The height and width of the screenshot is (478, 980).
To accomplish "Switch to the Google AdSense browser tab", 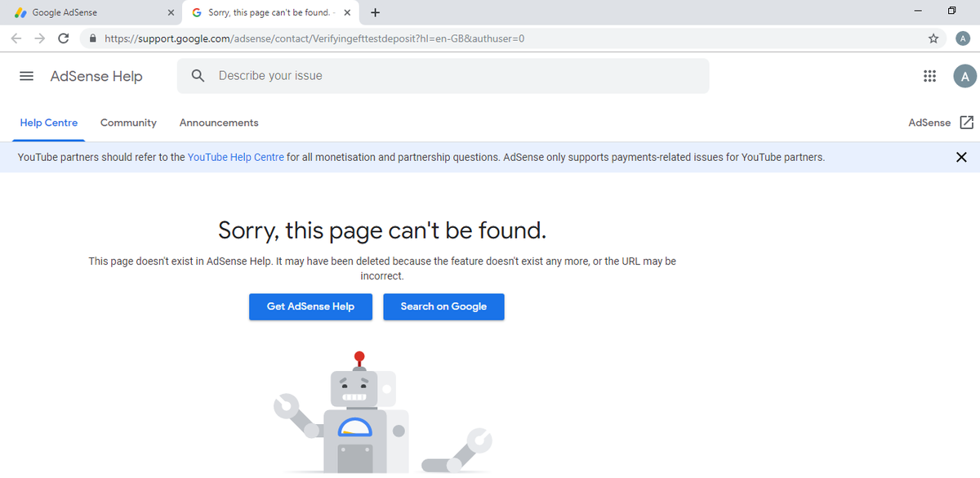I will 90,13.
